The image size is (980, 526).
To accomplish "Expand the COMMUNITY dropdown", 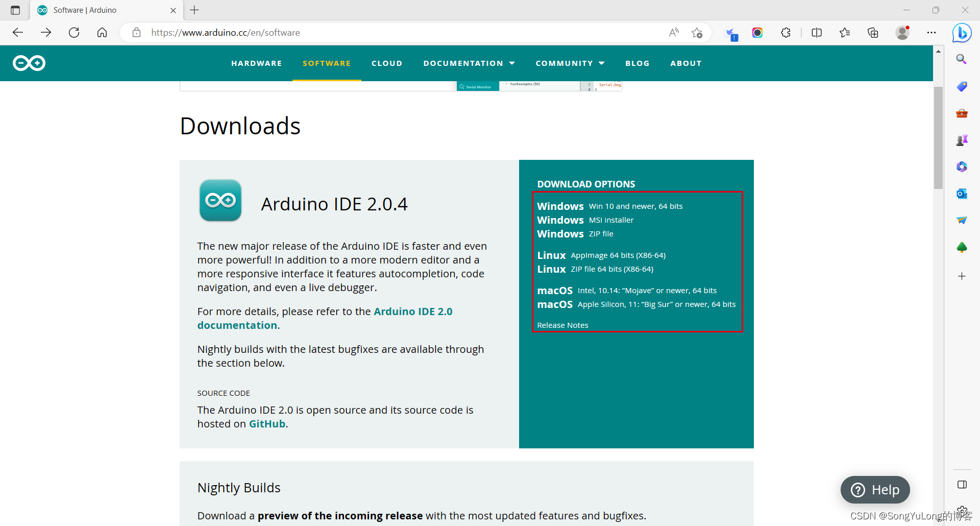I will [570, 63].
